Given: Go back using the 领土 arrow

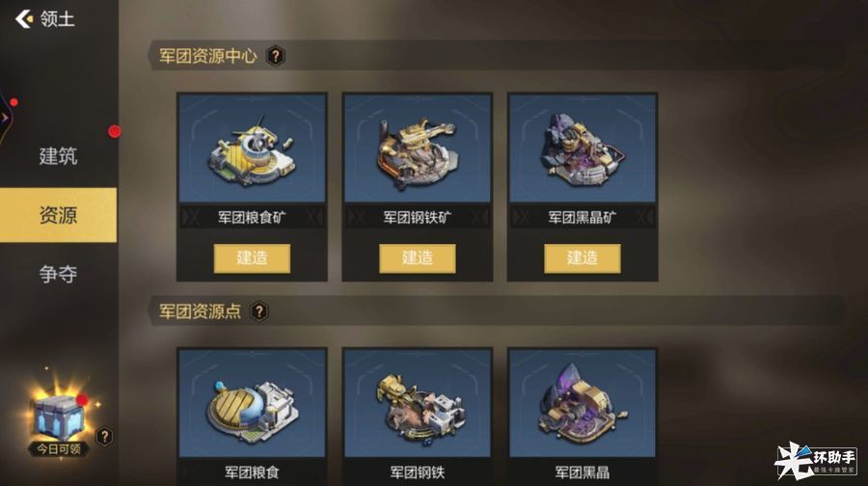Looking at the screenshot, I should (x=24, y=19).
